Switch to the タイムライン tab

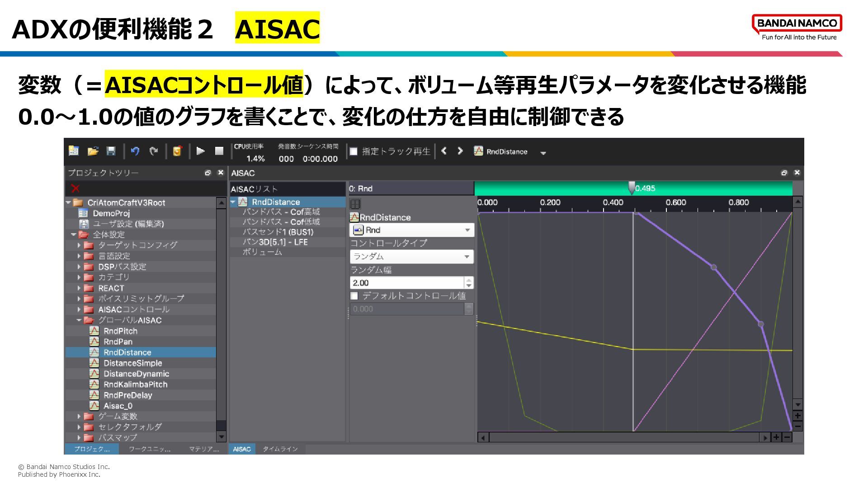click(280, 449)
